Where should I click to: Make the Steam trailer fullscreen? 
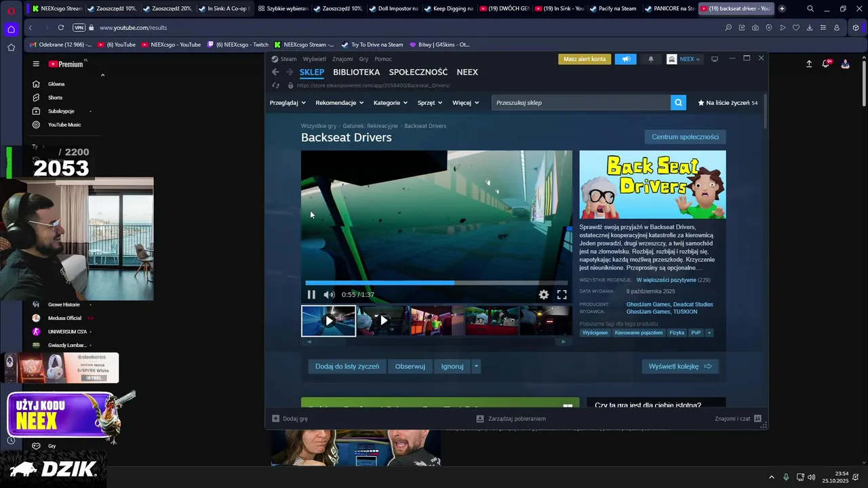562,295
